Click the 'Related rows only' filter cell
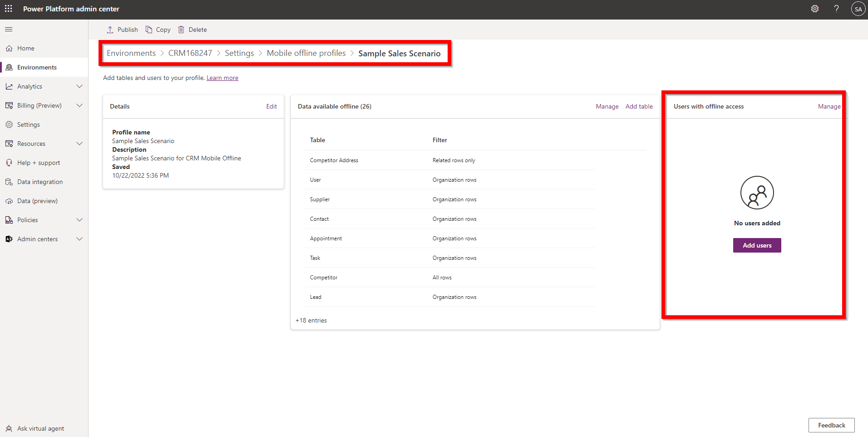Screen dimensions: 868x437 (x=454, y=160)
